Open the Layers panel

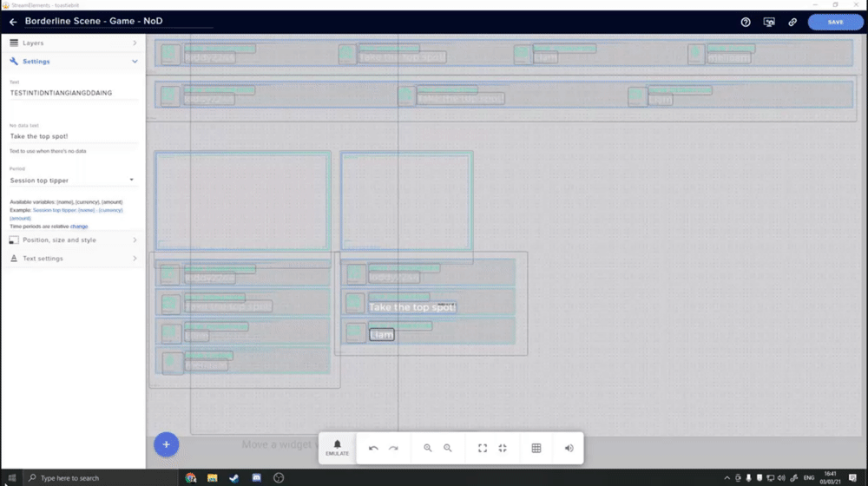73,43
